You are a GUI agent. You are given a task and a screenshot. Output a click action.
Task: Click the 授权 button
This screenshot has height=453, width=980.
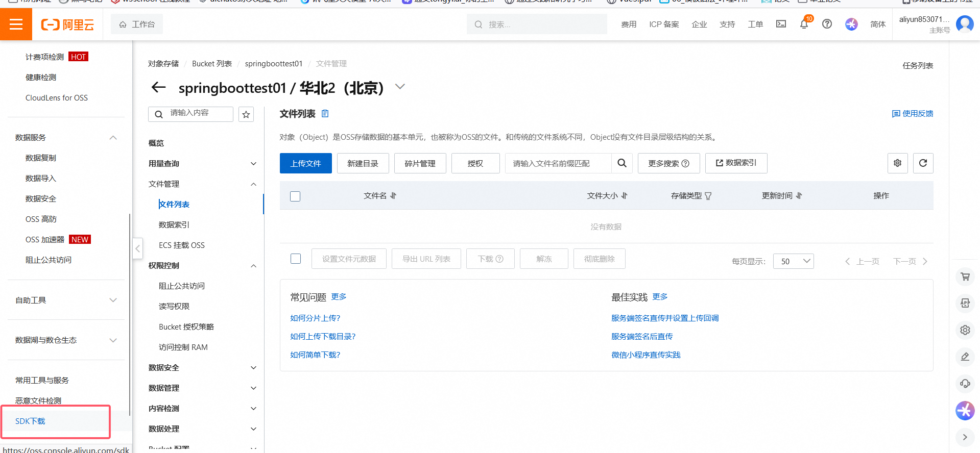click(x=475, y=163)
